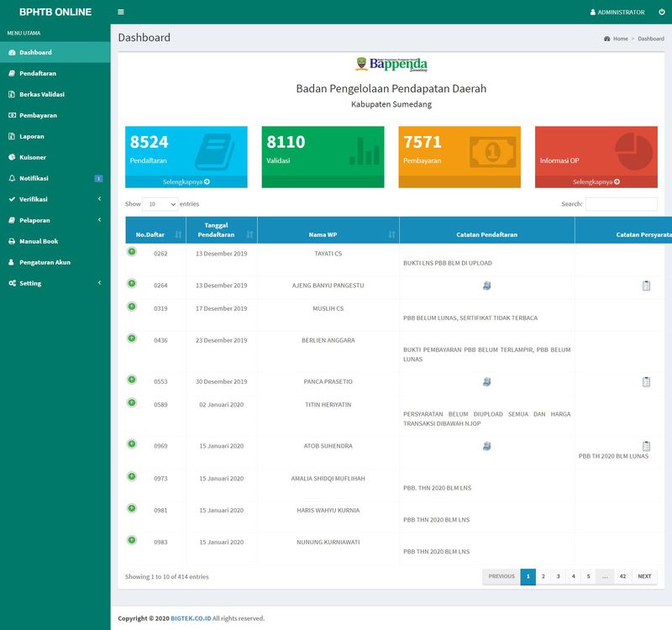Open the entries-per-page dropdown showing 10
This screenshot has height=630, width=672.
[160, 202]
